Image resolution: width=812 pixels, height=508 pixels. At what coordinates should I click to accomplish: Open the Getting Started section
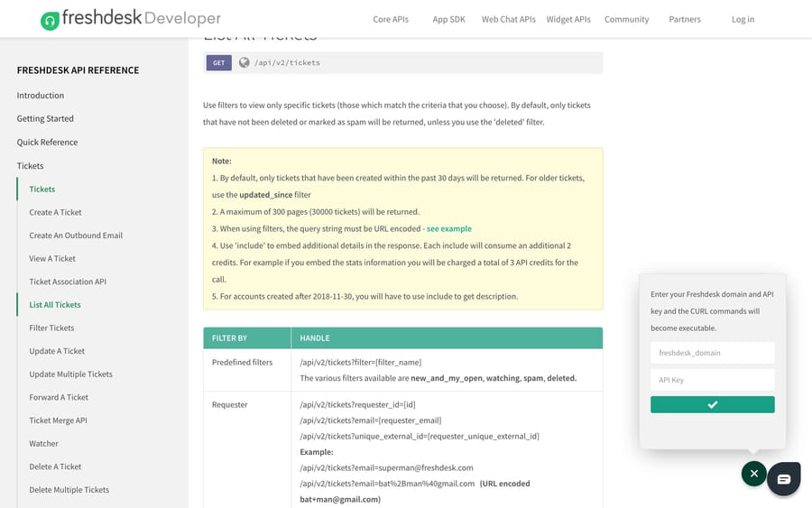[x=45, y=118]
